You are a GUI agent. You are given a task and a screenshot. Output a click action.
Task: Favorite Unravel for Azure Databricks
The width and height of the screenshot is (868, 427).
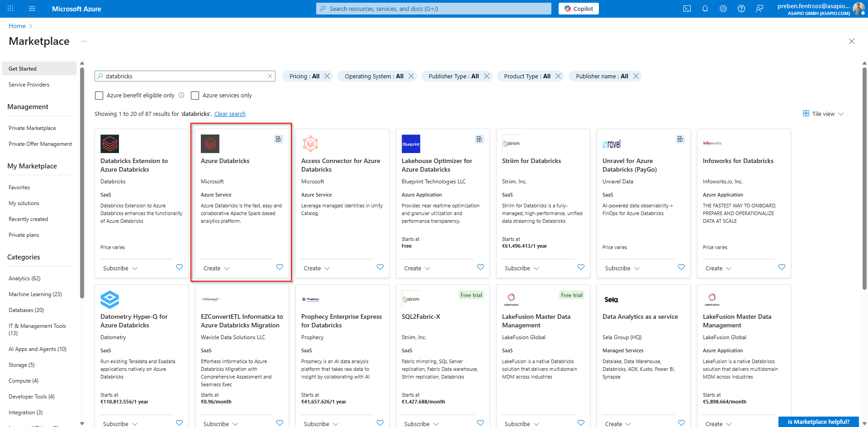pyautogui.click(x=682, y=267)
